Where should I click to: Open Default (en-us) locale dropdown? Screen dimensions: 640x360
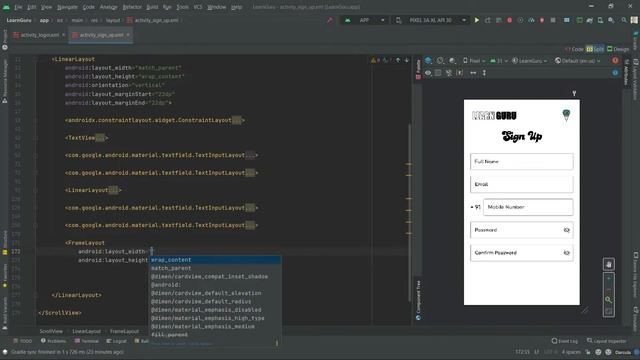(x=578, y=61)
